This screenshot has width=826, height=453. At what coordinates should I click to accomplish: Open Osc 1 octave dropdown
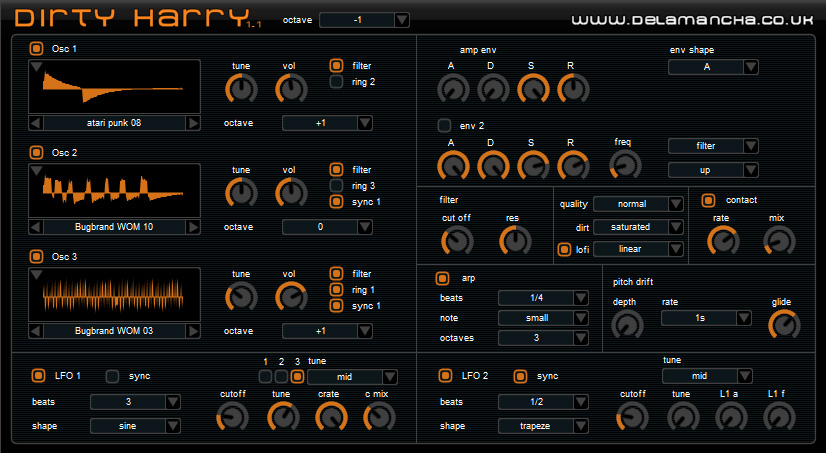click(327, 123)
